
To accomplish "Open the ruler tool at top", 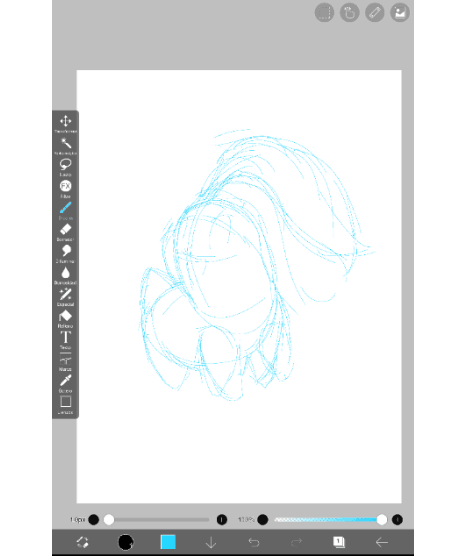I will (375, 13).
